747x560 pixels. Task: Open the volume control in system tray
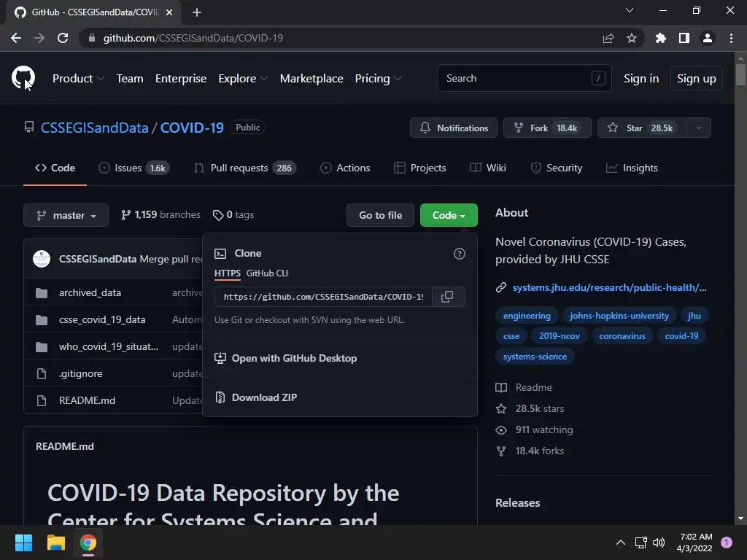point(659,542)
